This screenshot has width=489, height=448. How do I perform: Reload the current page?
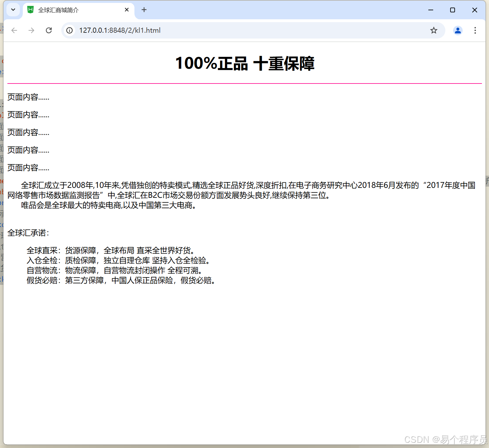[x=49, y=31]
